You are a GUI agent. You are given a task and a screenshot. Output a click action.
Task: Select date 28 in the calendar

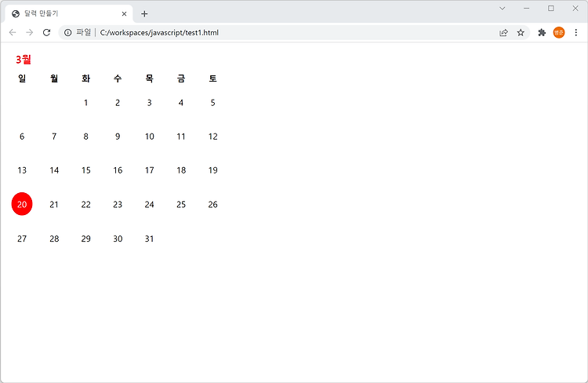pos(54,239)
